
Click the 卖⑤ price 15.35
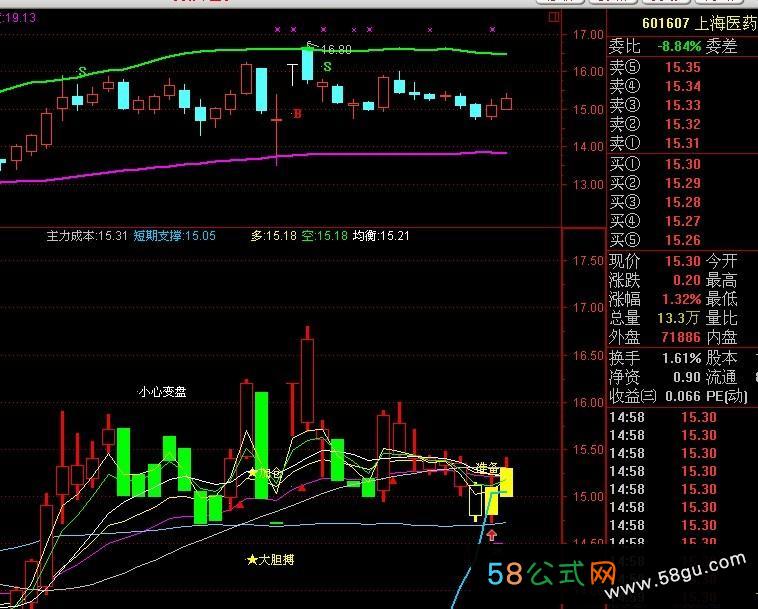pyautogui.click(x=683, y=67)
